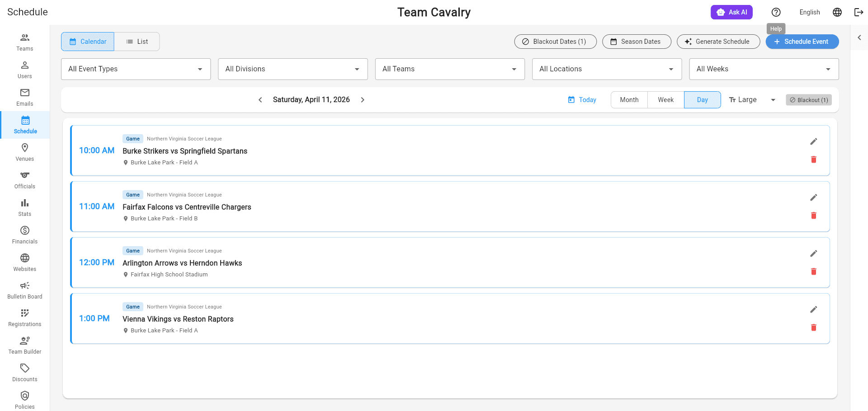Switch to Calendar view

pyautogui.click(x=88, y=42)
